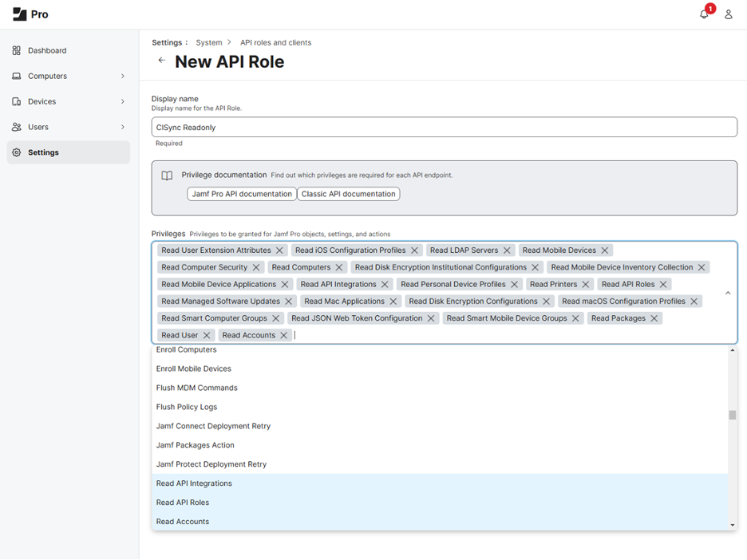Click the dropdown list scroll-down arrow
Screen dimensions: 747x560
click(x=733, y=525)
